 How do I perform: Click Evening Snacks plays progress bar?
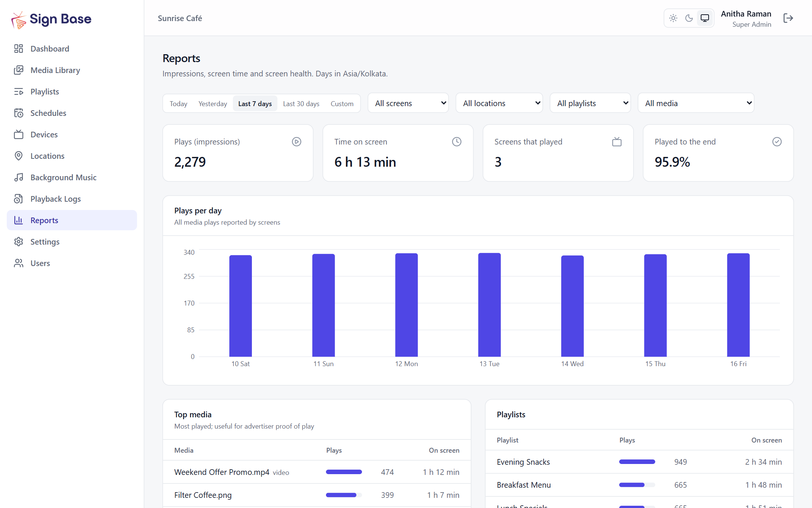click(x=637, y=462)
